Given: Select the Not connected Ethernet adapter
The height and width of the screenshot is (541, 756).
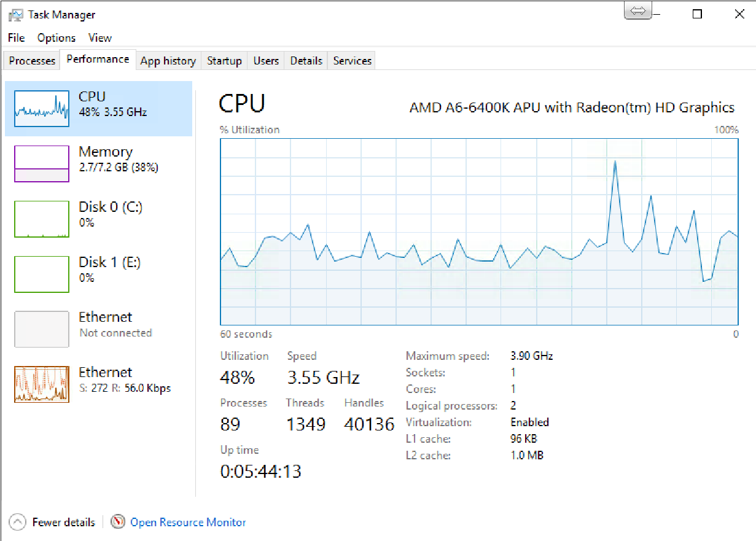Looking at the screenshot, I should click(98, 329).
